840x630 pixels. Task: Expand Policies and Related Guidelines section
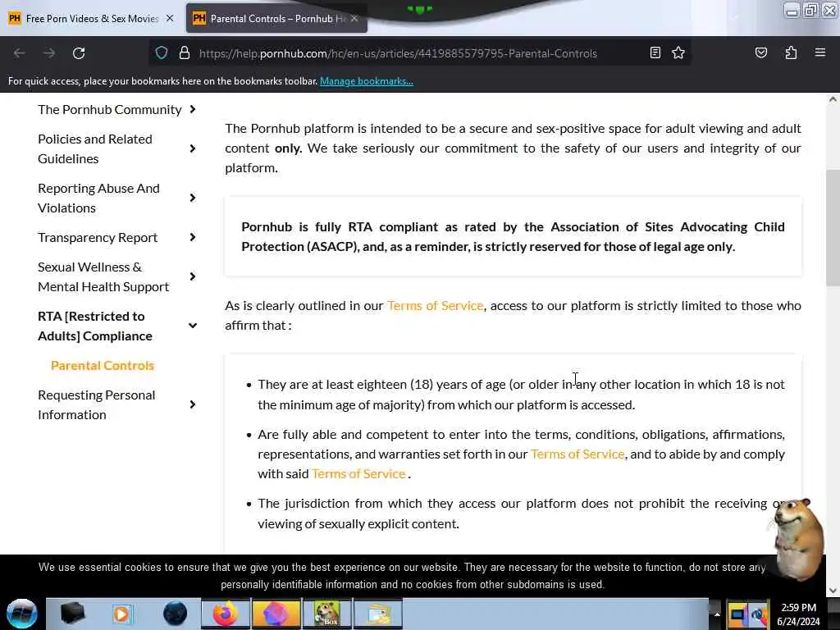coord(192,148)
